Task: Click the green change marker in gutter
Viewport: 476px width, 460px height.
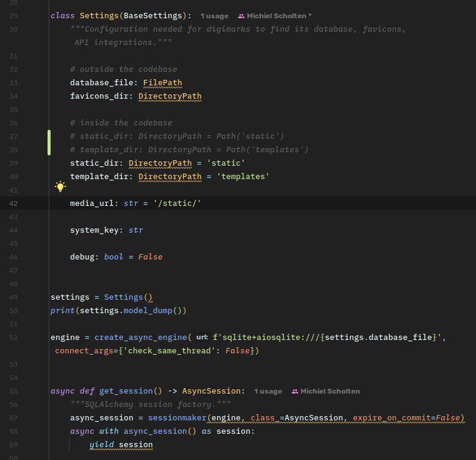Action: tap(49, 143)
